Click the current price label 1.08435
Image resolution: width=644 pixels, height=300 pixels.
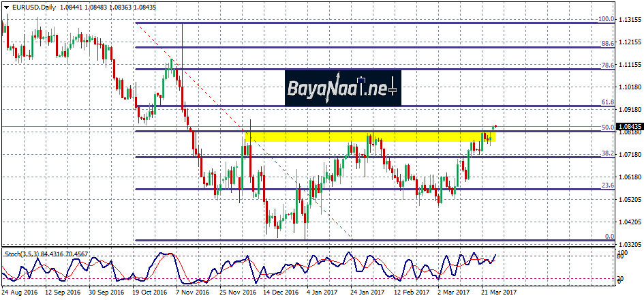pos(628,127)
